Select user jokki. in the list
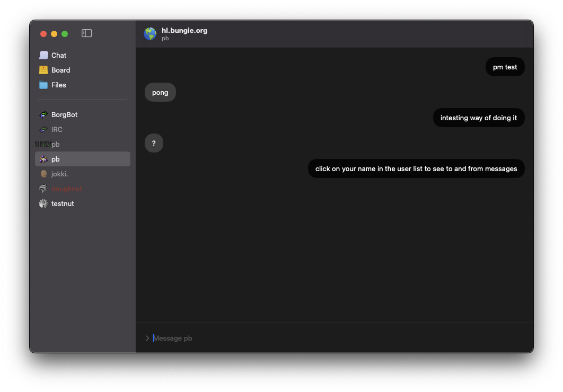This screenshot has width=563, height=392. pos(83,174)
